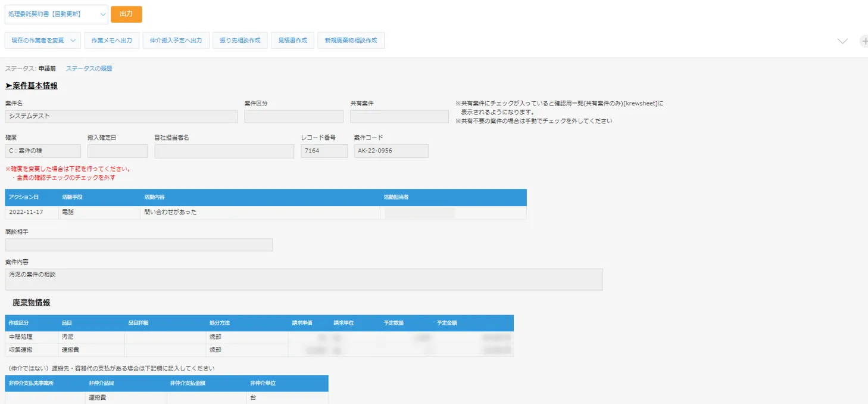868x404 pixels.
Task: Click the 作業メモへ出力 button
Action: [x=112, y=41]
